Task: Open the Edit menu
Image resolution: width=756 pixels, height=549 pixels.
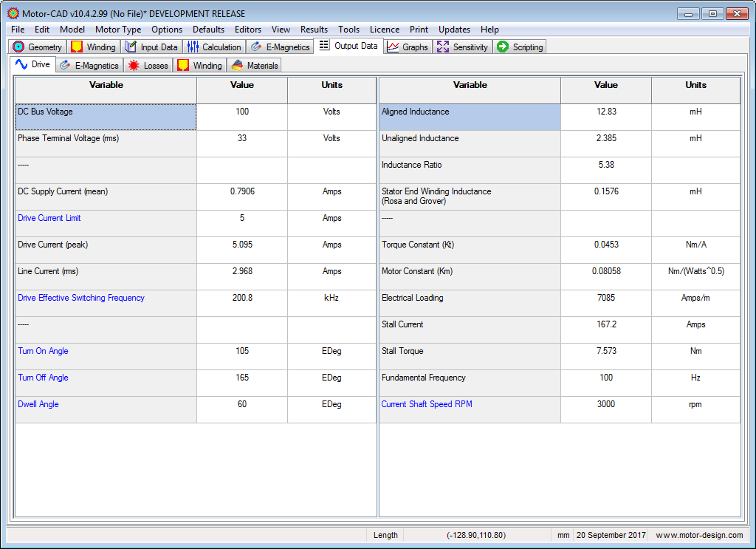Action: click(x=42, y=30)
